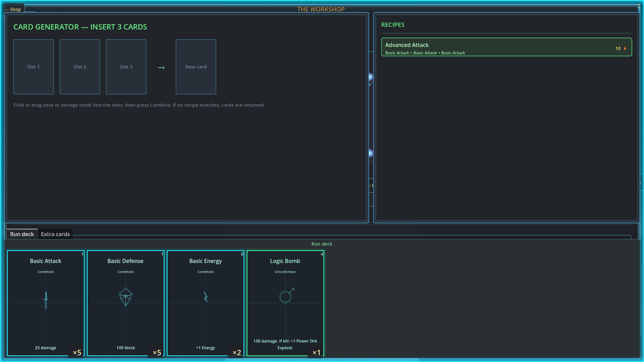644x362 pixels.
Task: Click Slot 2 in the card generator
Action: (79, 67)
